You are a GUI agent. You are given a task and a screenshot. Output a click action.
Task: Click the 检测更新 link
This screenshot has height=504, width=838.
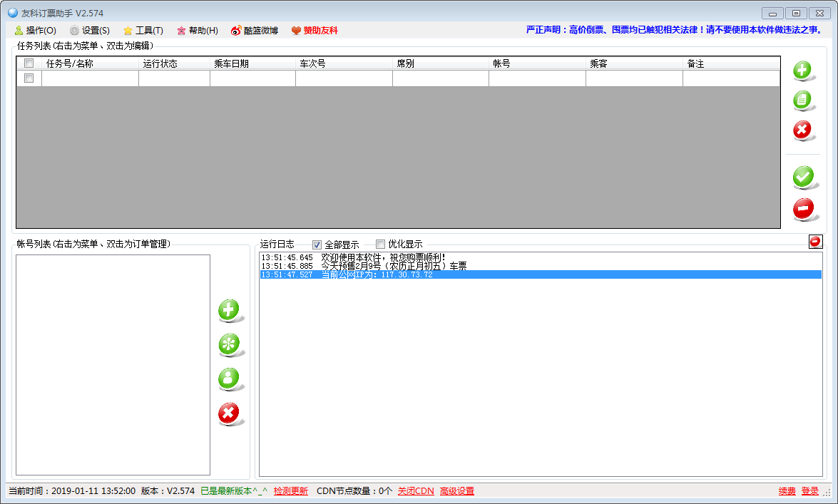[x=291, y=490]
